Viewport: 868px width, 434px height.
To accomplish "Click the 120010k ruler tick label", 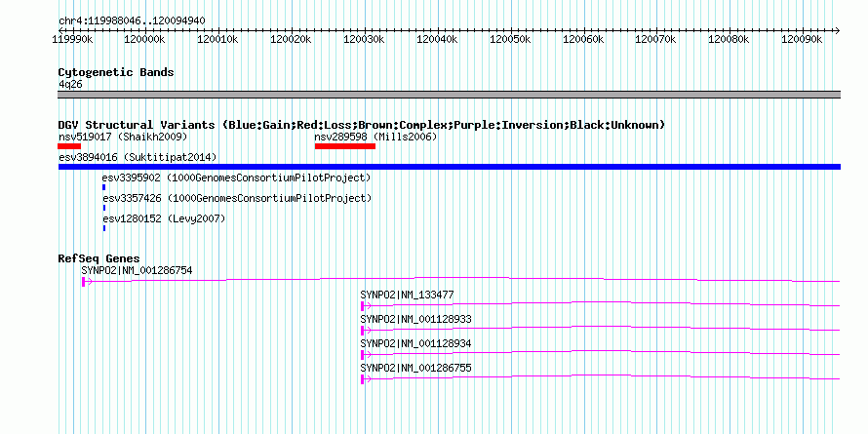I will point(218,40).
